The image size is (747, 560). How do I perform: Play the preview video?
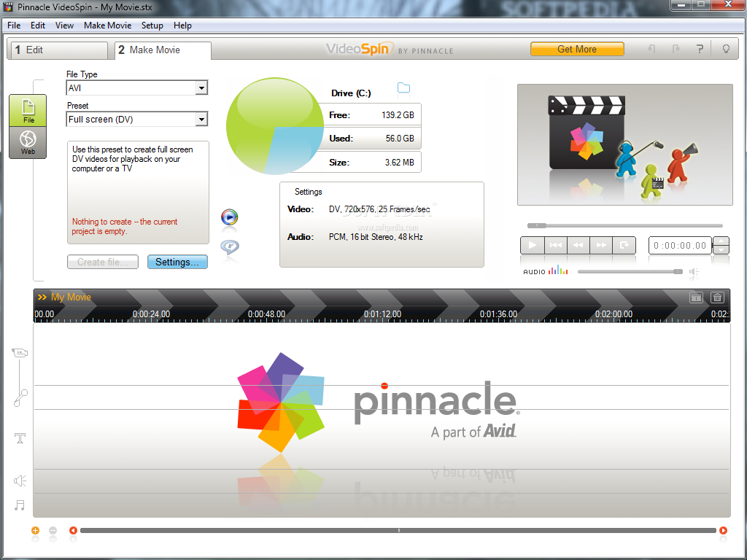pyautogui.click(x=532, y=245)
